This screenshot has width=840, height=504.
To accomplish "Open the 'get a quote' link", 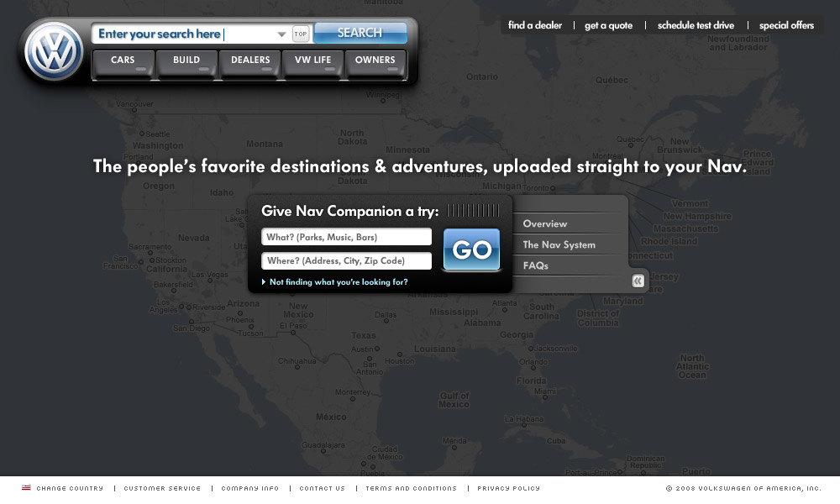I will (608, 25).
